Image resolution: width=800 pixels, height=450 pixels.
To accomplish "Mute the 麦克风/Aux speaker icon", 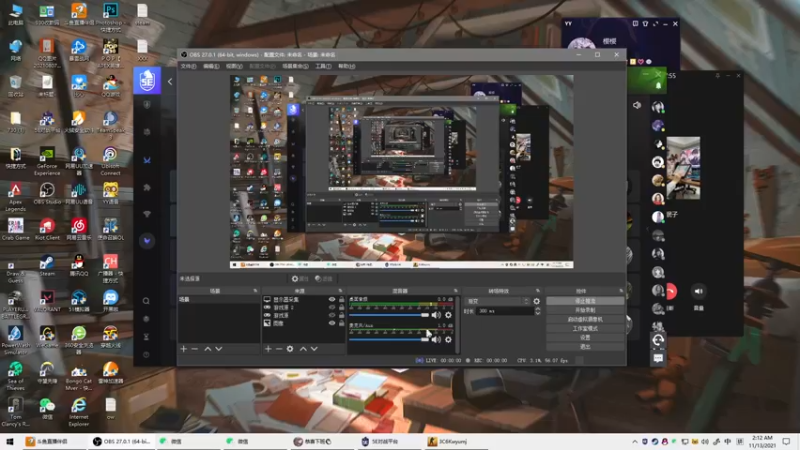I will coord(436,340).
